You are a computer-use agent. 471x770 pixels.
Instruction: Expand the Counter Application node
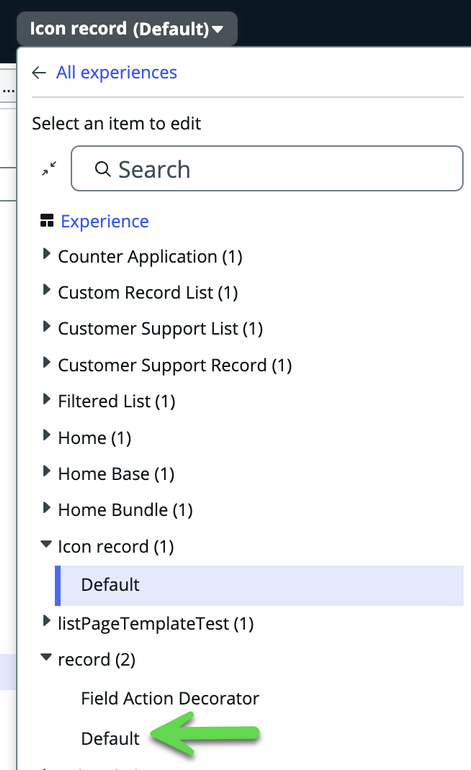pyautogui.click(x=46, y=254)
